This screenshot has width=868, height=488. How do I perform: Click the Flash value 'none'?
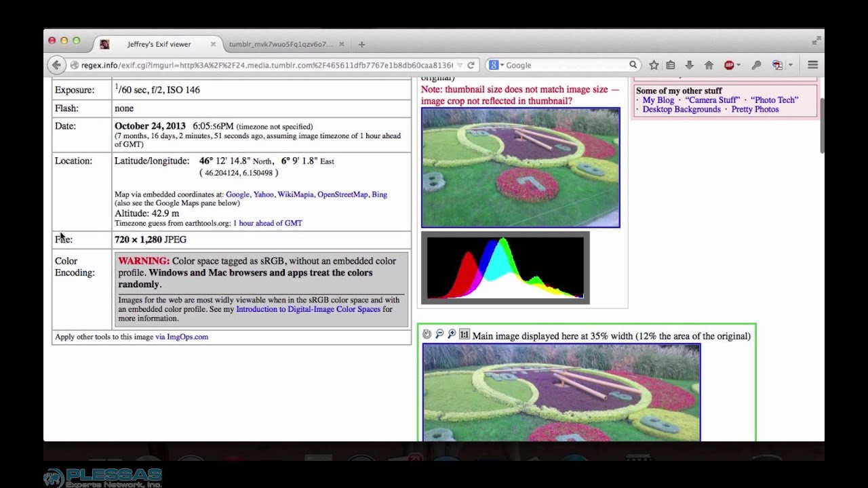coord(124,108)
